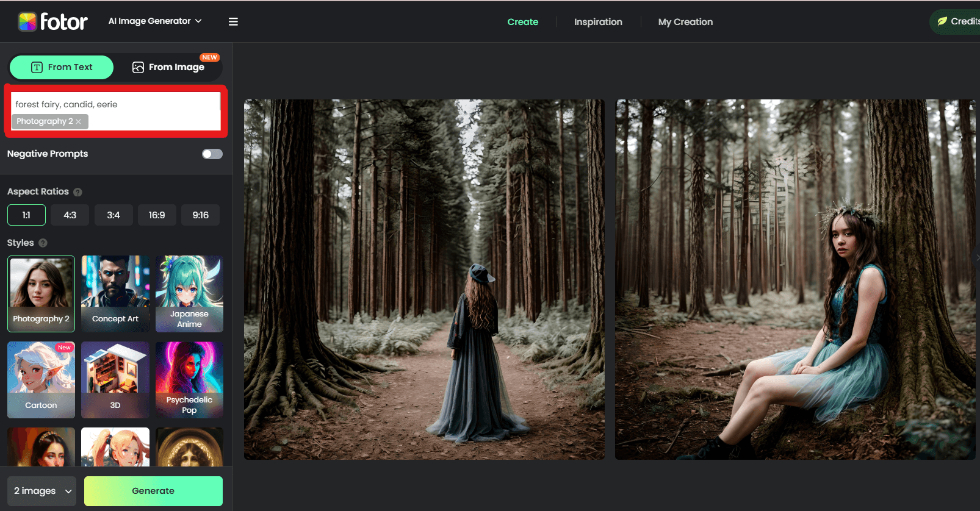Click the From Text T icon

(x=37, y=67)
